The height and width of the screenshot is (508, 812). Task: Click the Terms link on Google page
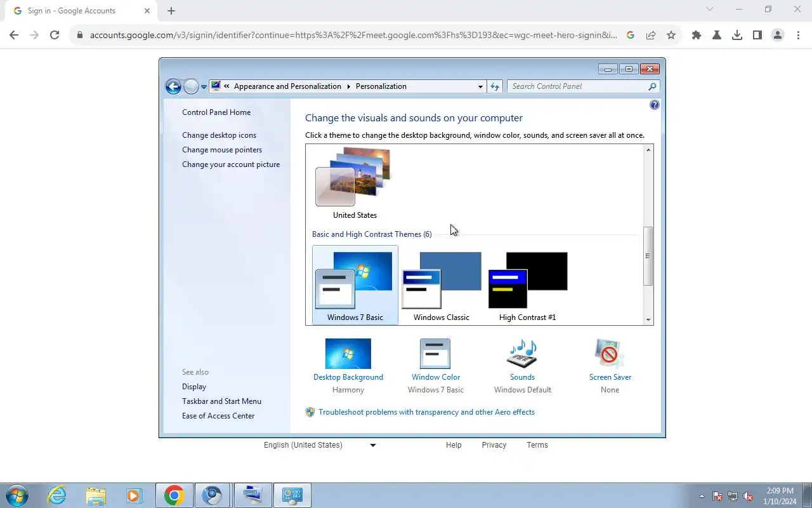(x=537, y=445)
